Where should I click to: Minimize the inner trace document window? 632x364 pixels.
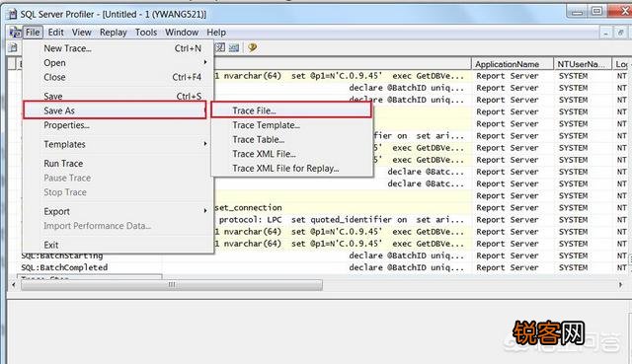[605, 33]
